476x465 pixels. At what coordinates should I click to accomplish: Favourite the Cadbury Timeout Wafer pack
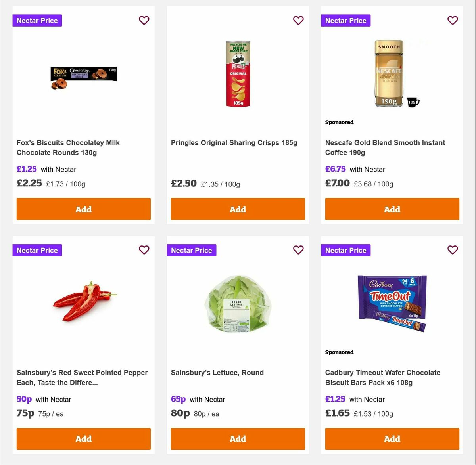click(453, 250)
